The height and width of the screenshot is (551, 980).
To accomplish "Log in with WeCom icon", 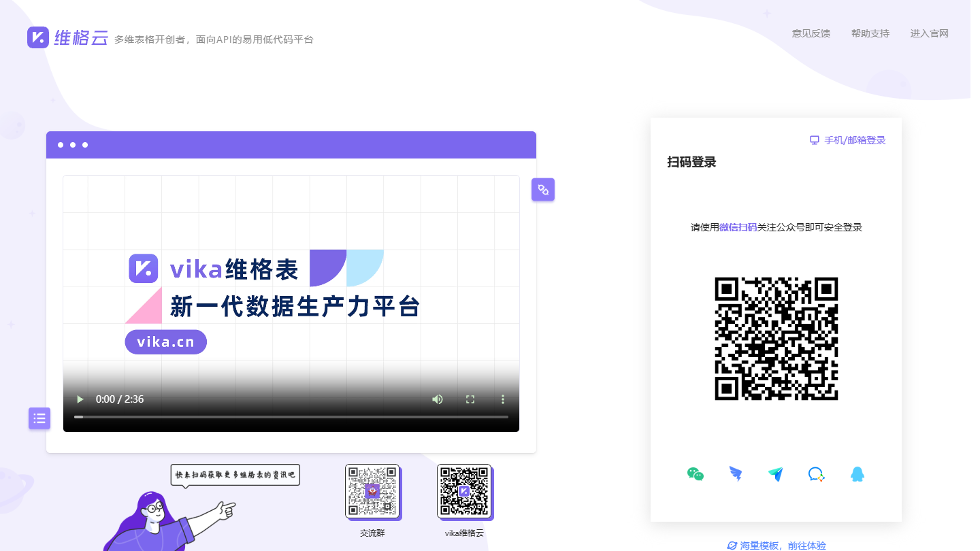I will tap(817, 474).
